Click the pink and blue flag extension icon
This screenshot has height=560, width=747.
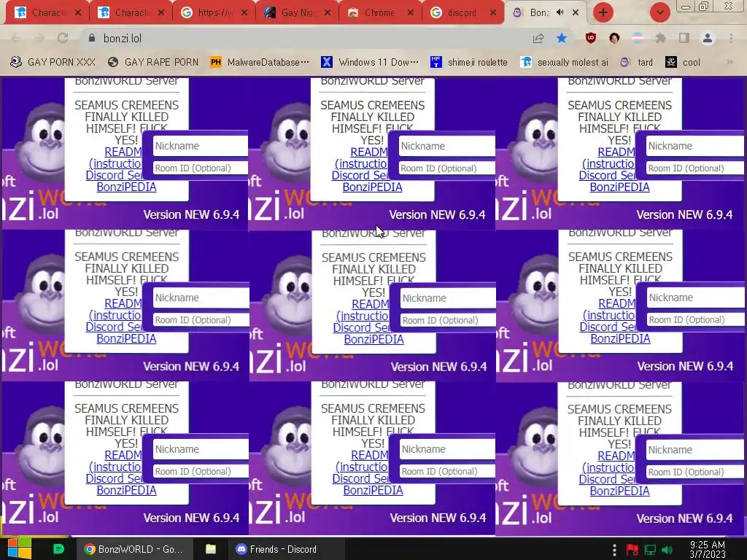click(x=638, y=38)
